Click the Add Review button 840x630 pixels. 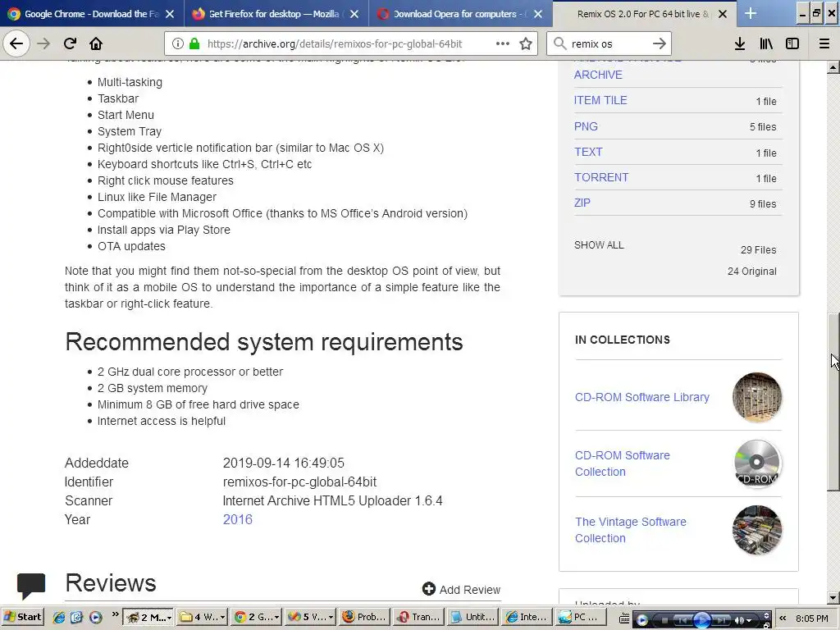pyautogui.click(x=461, y=589)
